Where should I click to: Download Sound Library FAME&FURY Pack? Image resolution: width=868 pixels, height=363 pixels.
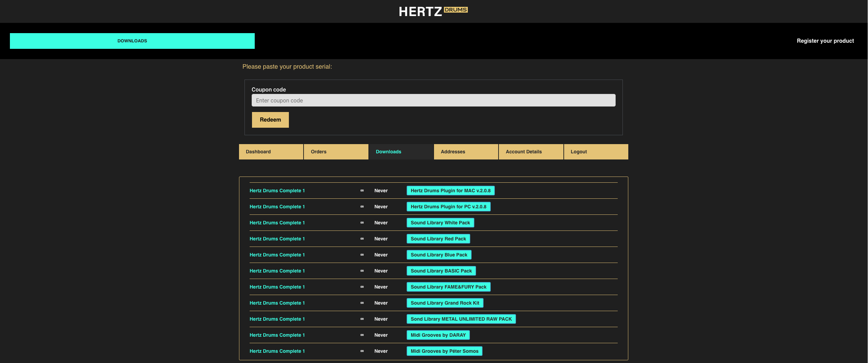(448, 287)
